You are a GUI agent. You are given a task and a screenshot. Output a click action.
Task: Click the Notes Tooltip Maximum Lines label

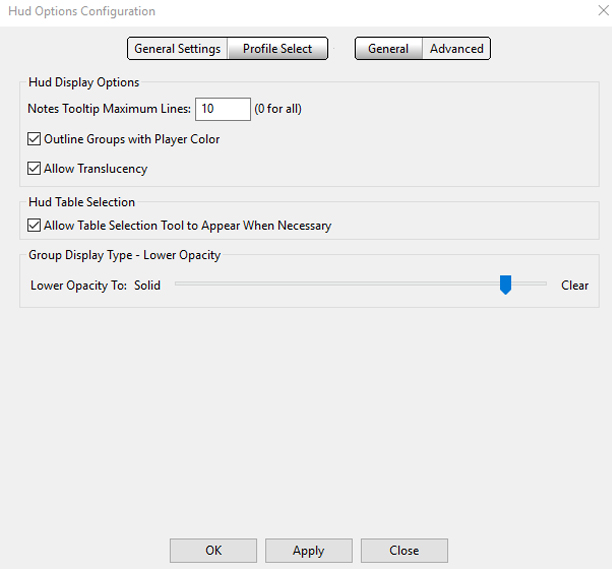pos(109,109)
